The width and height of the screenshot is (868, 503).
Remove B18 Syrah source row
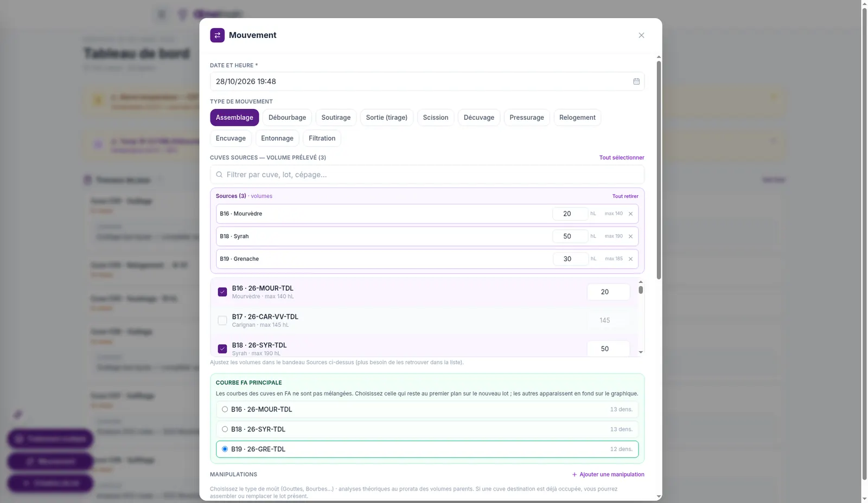(x=630, y=236)
